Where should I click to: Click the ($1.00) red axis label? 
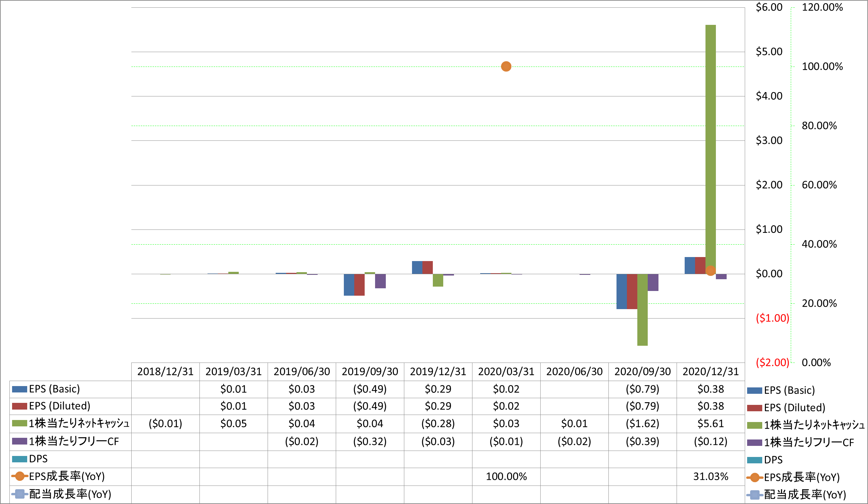[x=773, y=318]
